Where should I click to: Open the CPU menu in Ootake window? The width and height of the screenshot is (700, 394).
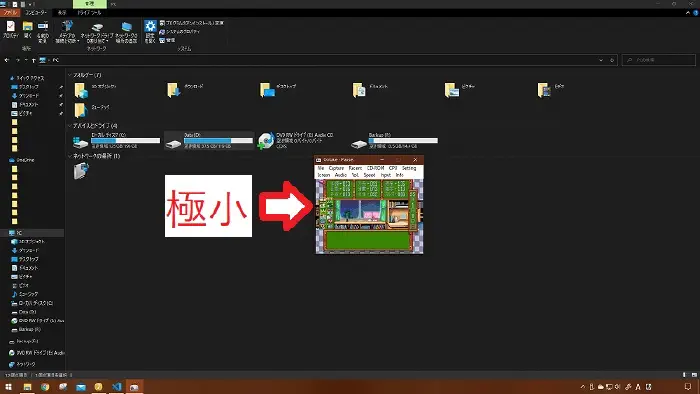click(x=393, y=168)
